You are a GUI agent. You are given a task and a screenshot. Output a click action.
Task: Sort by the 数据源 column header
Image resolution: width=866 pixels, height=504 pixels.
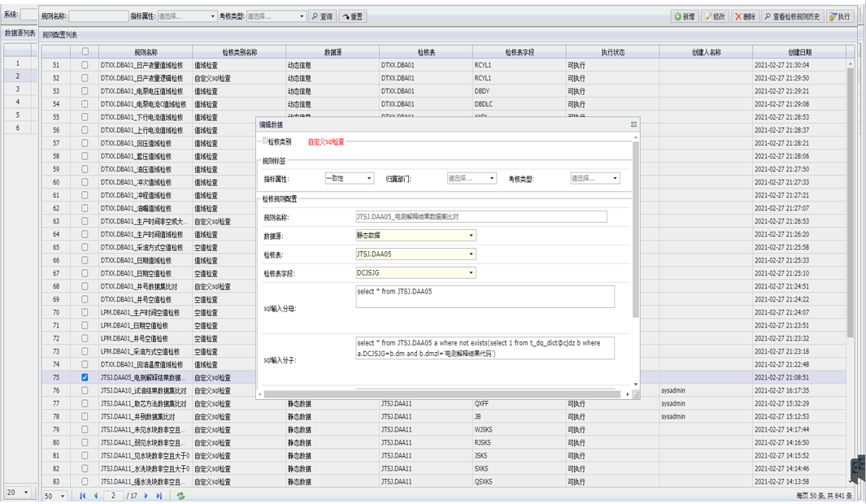[333, 53]
